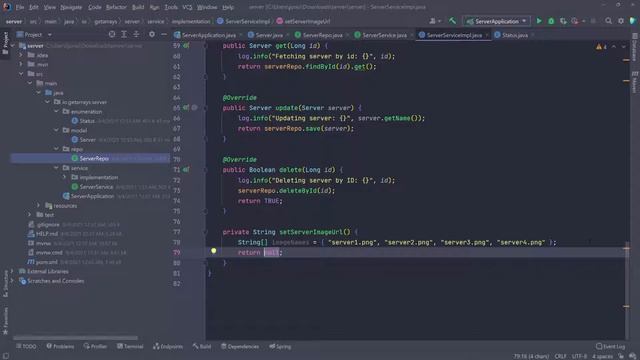
Task: Toggle tool window bars icon bottom-left corner
Action: 6,356
